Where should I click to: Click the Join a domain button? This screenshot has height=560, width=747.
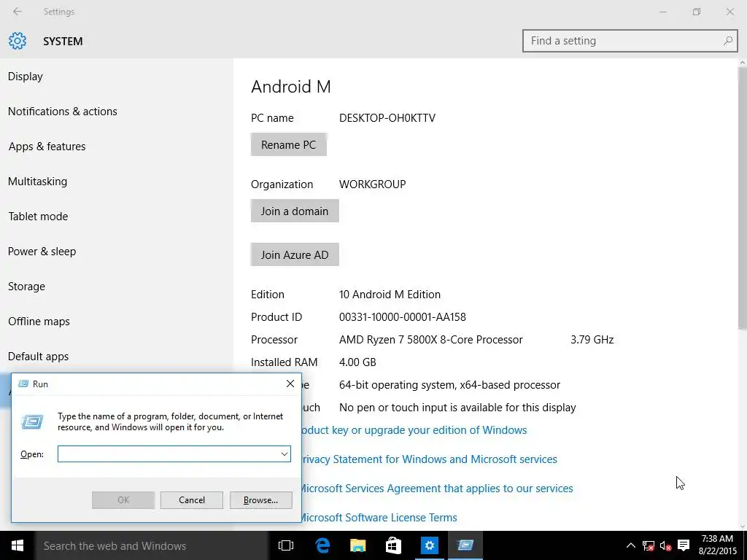tap(295, 211)
